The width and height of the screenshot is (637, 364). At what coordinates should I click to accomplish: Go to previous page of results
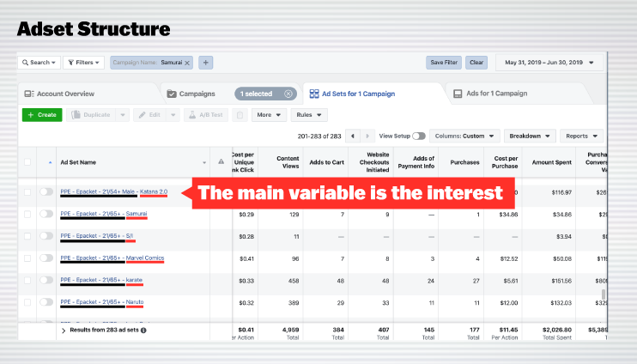click(x=352, y=136)
